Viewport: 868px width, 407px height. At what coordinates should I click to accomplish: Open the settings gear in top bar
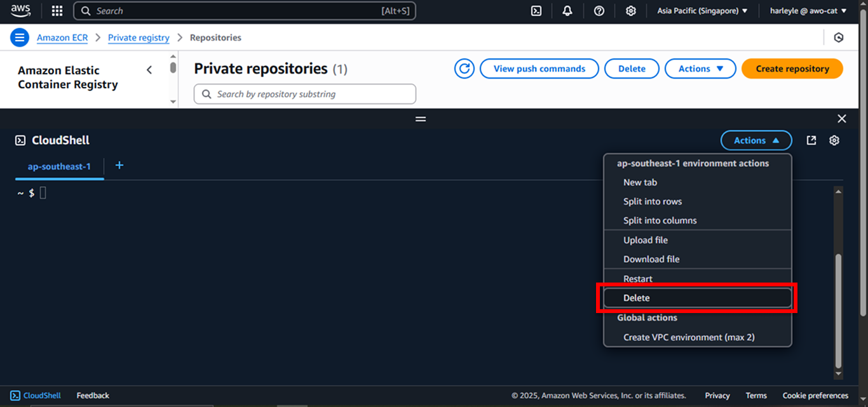(x=630, y=11)
